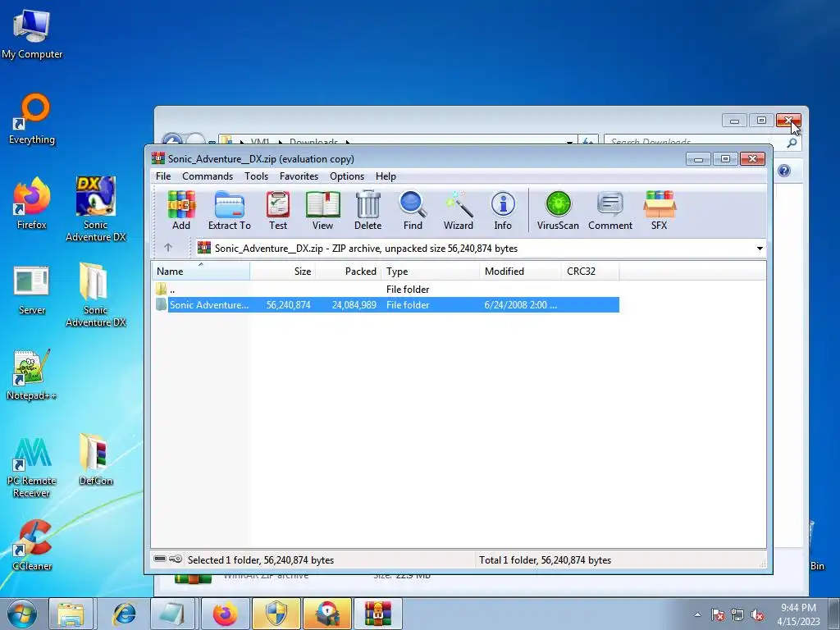Click the Add toolbar icon in WinRAR
Screen dimensions: 840x630
coord(181,210)
